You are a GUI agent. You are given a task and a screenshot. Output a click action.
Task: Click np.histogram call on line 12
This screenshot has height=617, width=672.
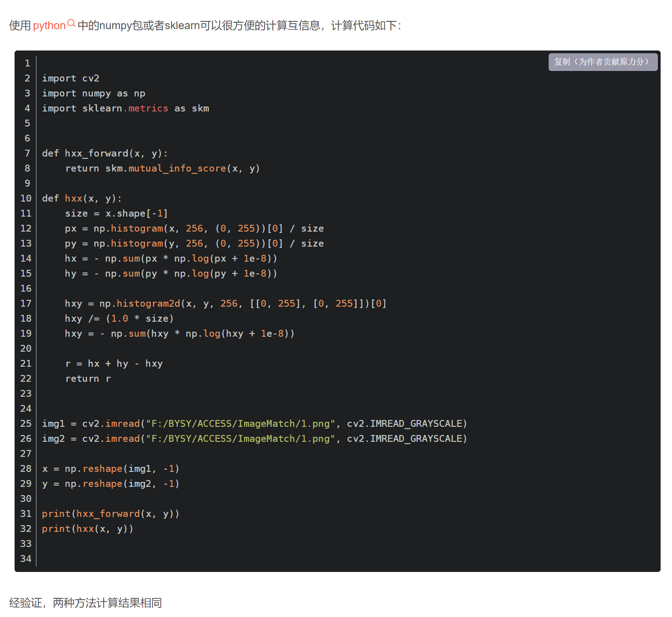pyautogui.click(x=129, y=228)
